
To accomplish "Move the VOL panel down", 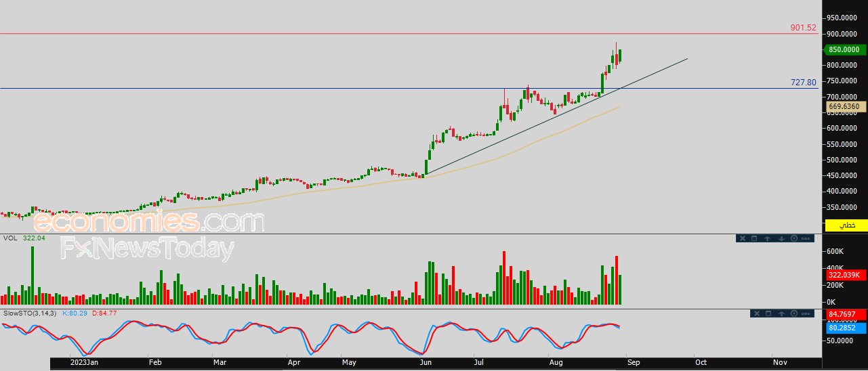I will pos(781,238).
